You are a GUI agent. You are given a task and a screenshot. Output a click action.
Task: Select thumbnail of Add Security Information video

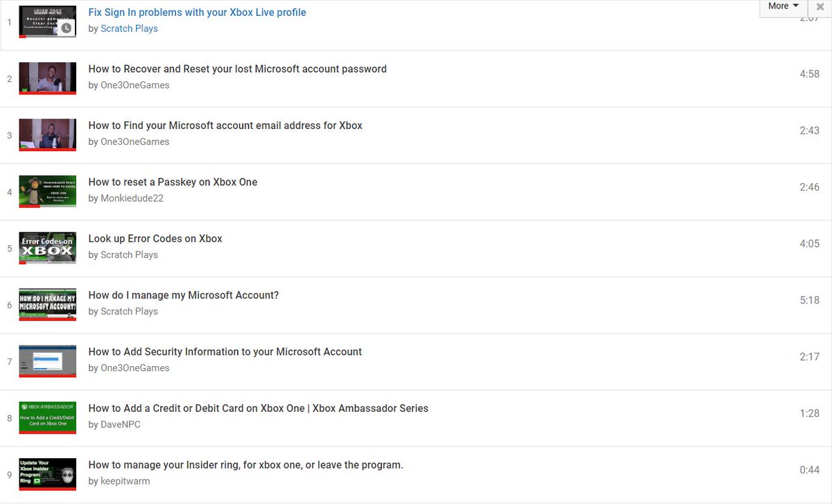pyautogui.click(x=47, y=361)
